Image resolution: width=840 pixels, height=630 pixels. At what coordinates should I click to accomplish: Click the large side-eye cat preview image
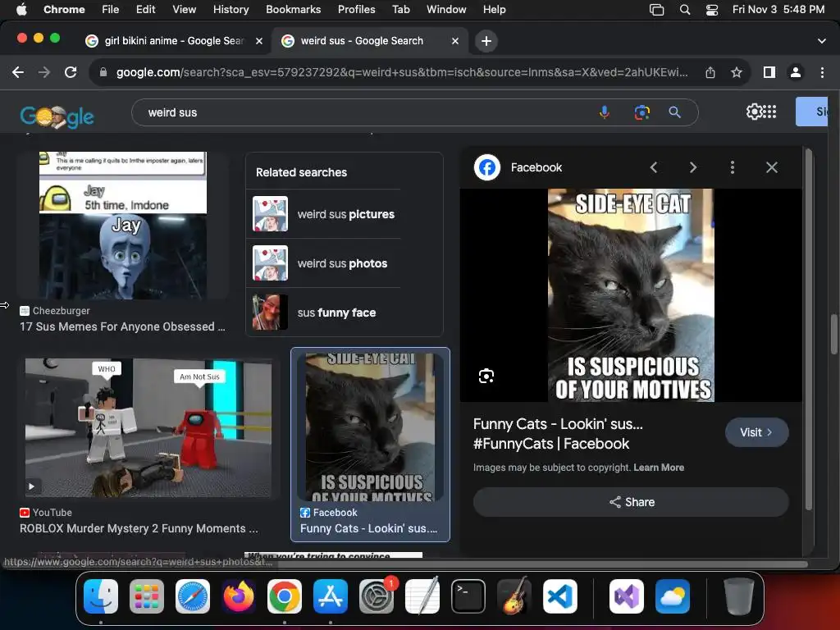click(x=631, y=295)
